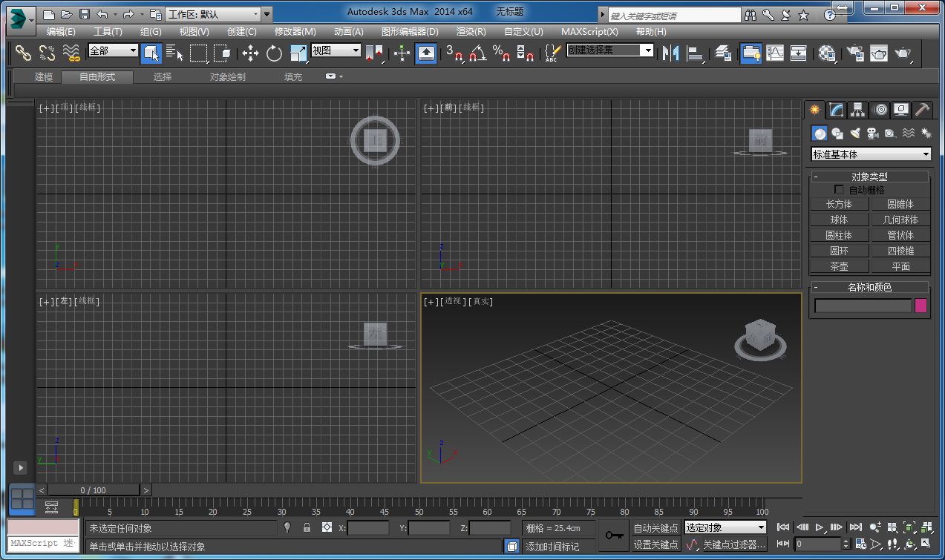
Task: Select Lights category in Create panel
Action: coord(855,134)
